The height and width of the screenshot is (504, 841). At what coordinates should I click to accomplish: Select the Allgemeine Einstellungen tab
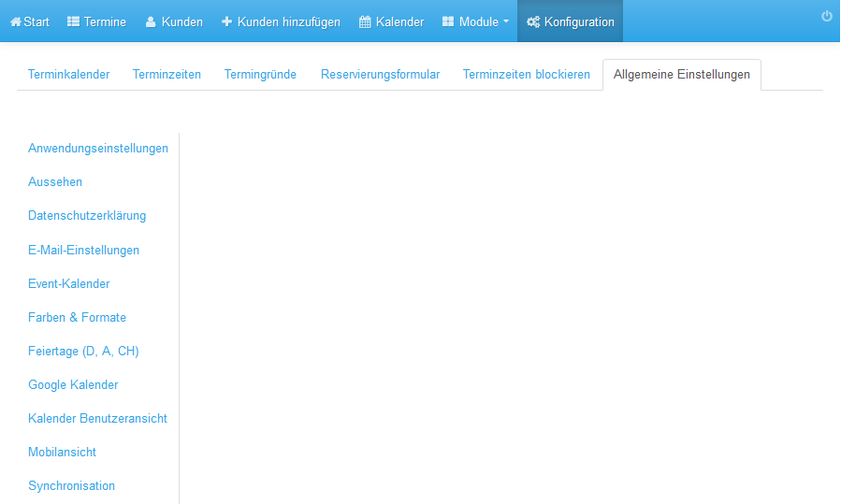682,75
